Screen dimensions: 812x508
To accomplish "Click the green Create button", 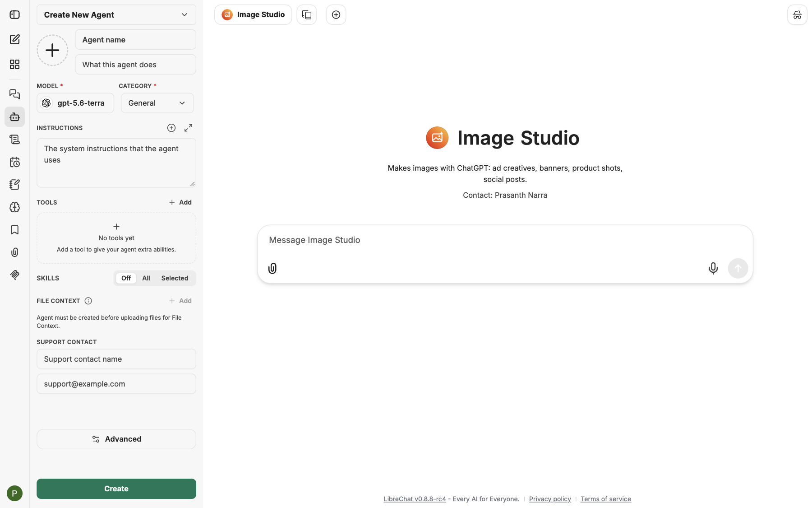I will (116, 489).
